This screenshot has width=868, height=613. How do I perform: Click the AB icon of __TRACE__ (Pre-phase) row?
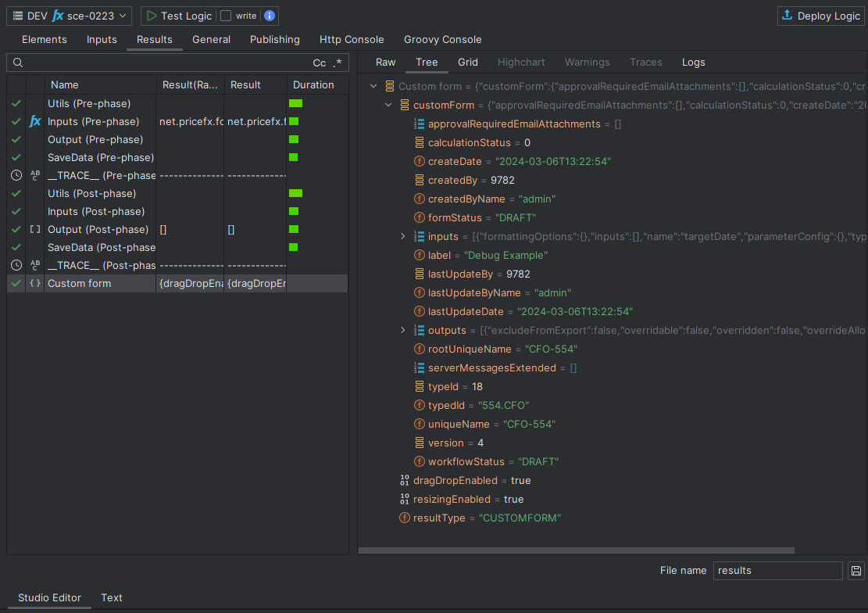(x=35, y=176)
